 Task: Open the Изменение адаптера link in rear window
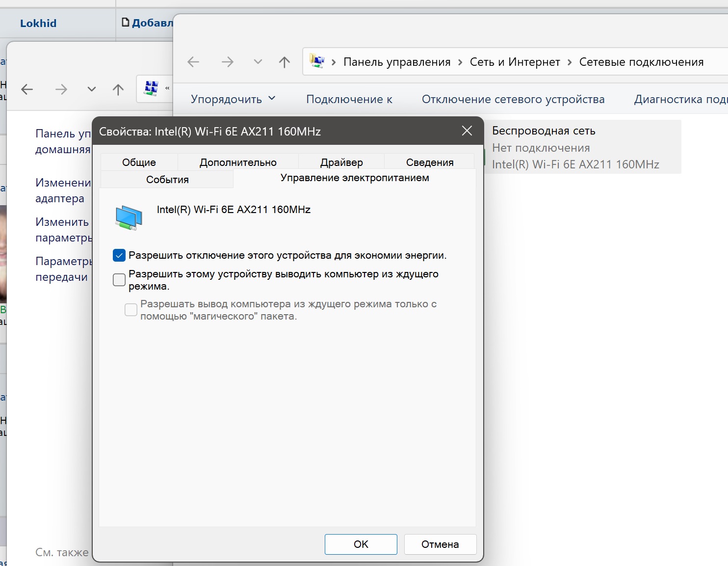tap(63, 190)
